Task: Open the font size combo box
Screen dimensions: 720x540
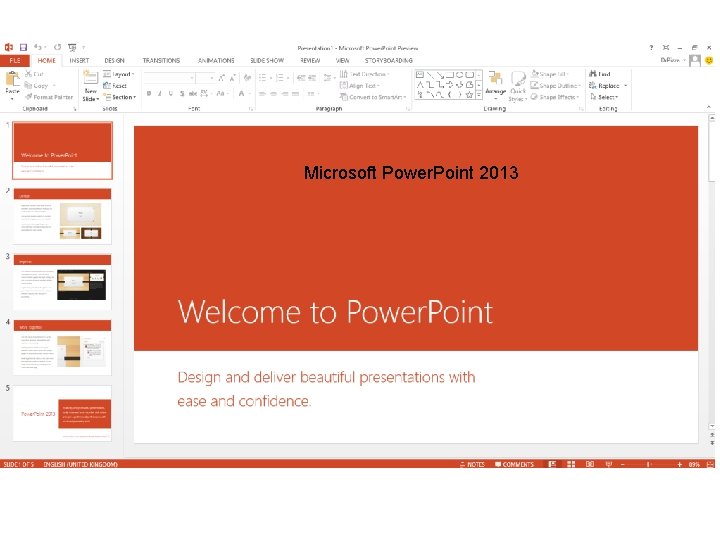Action: tap(205, 78)
